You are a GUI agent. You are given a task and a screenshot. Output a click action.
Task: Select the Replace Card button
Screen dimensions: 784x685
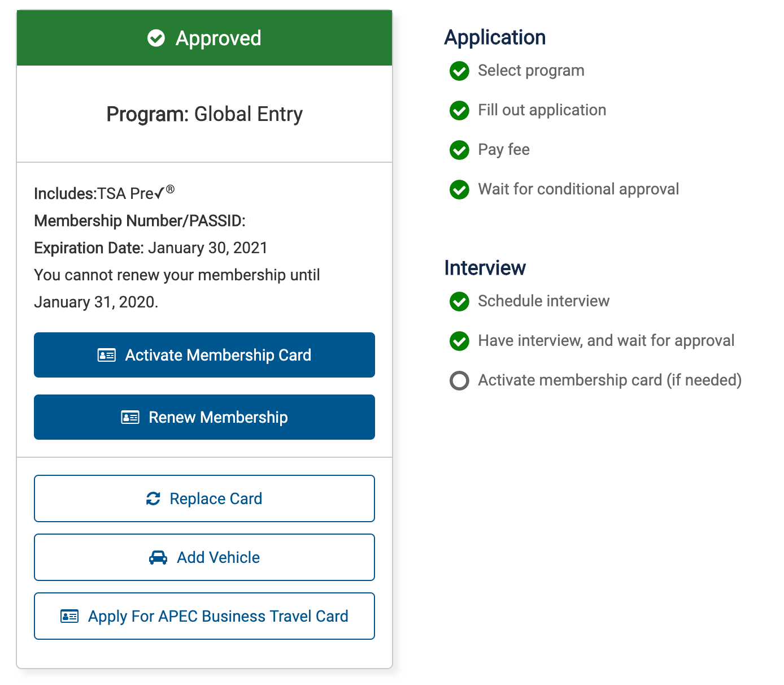point(204,498)
